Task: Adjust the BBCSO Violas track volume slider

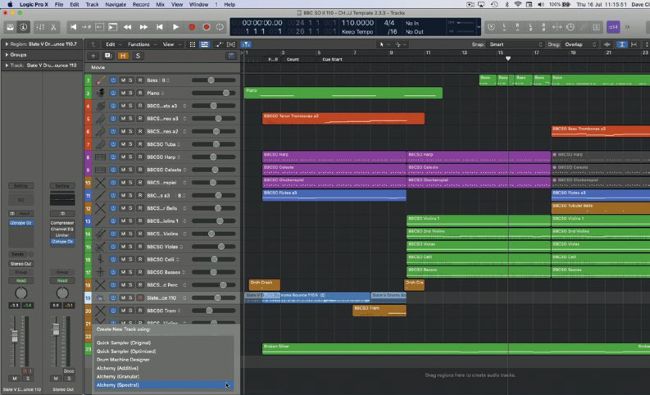Action: (x=213, y=247)
